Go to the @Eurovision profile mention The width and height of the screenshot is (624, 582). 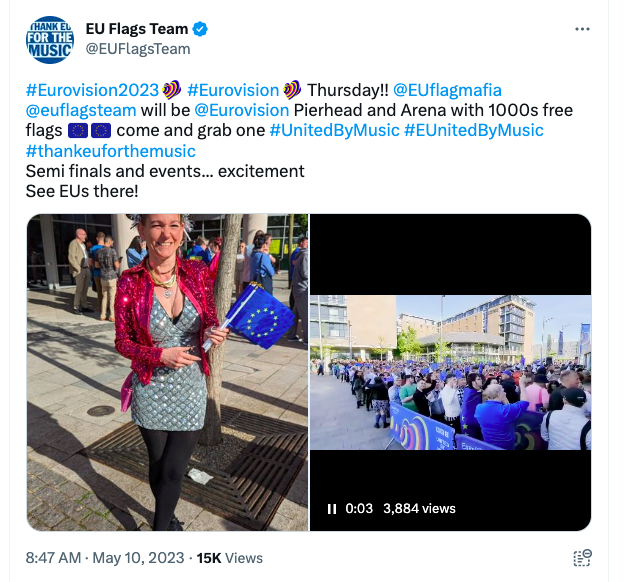point(242,111)
